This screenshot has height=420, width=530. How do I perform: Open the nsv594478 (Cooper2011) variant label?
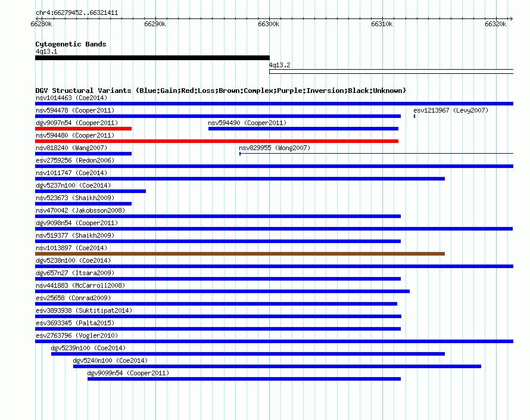click(x=75, y=110)
